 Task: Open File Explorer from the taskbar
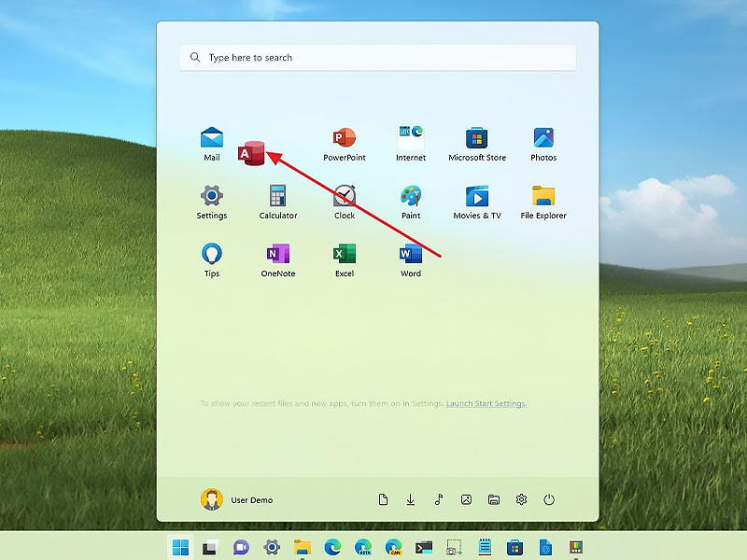pos(302,548)
